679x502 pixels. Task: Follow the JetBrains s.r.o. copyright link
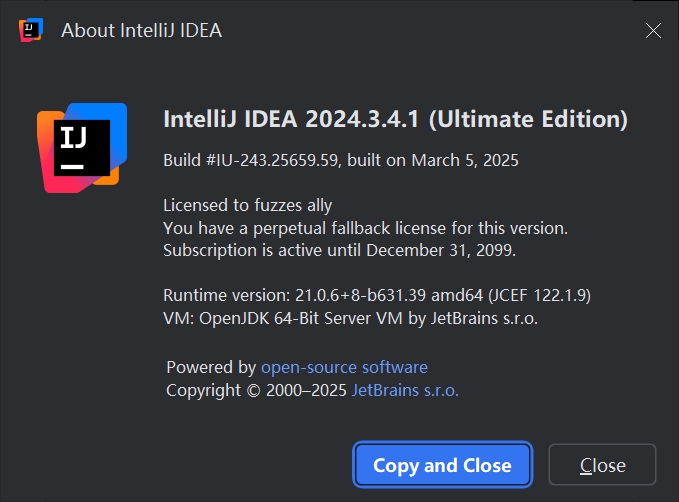pos(405,390)
